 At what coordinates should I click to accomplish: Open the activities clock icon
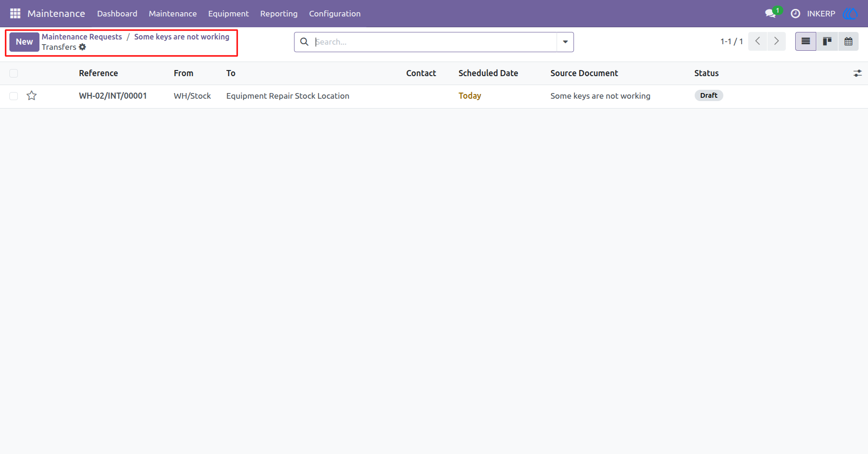pos(795,14)
